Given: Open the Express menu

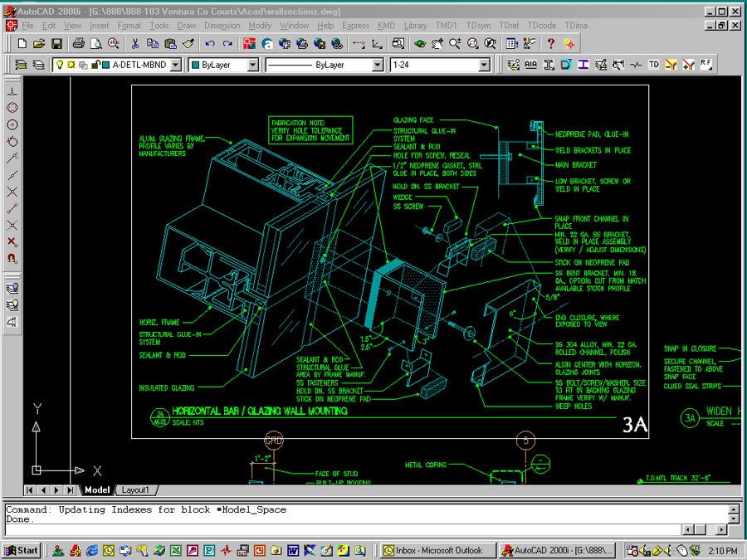Looking at the screenshot, I should coord(355,25).
